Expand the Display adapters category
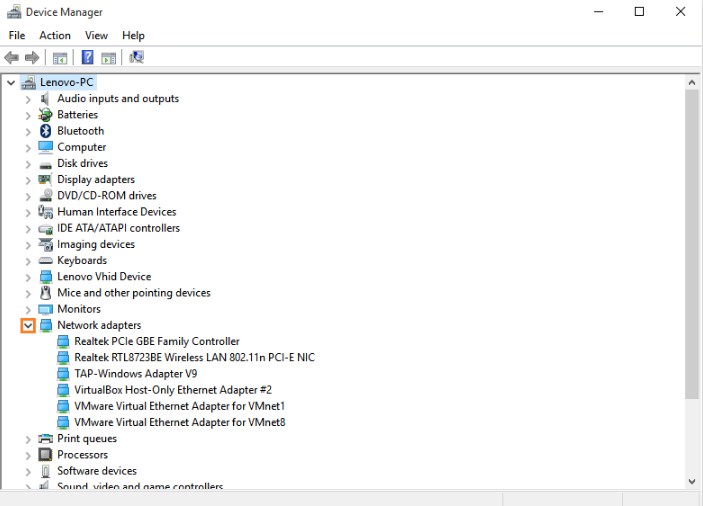The height and width of the screenshot is (506, 703). [x=28, y=180]
